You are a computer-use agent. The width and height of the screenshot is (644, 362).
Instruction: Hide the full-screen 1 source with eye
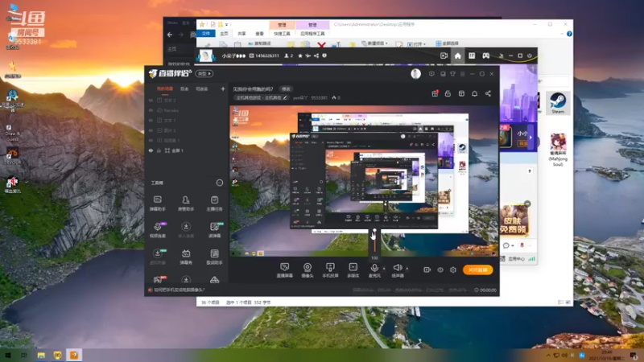coord(151,150)
